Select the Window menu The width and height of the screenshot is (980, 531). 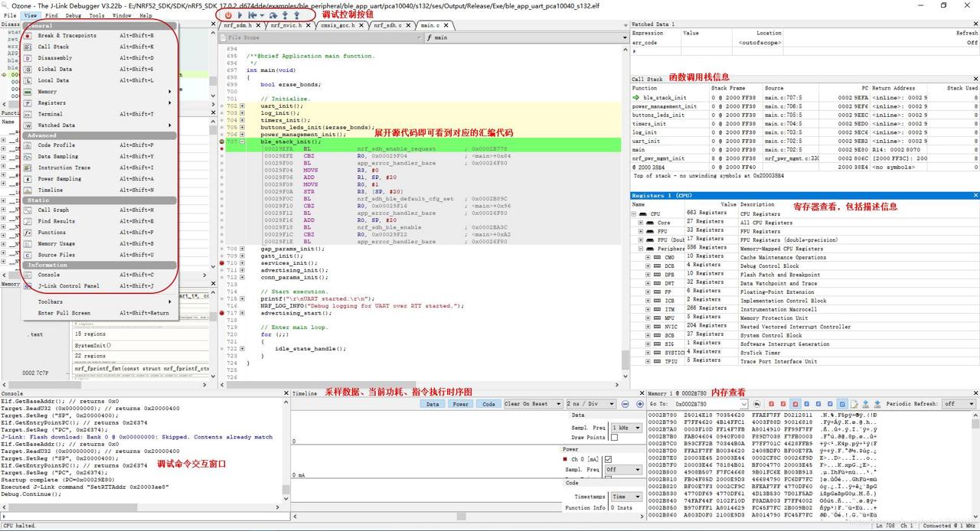click(x=122, y=15)
